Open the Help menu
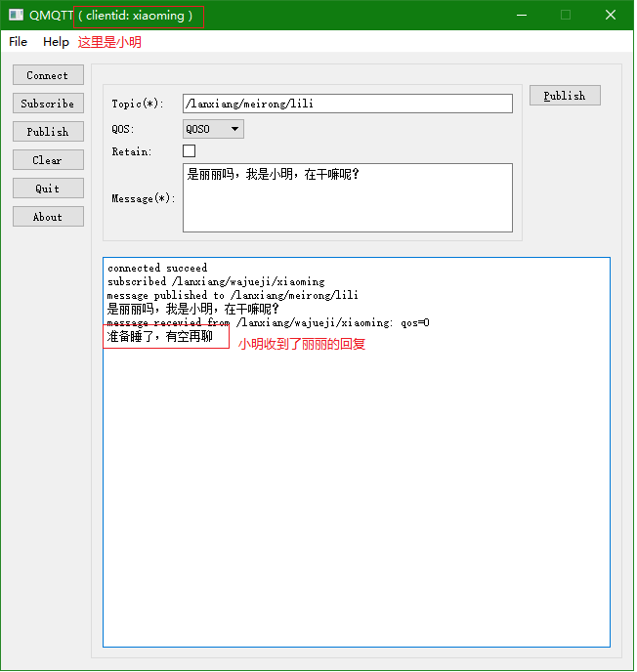 [56, 42]
